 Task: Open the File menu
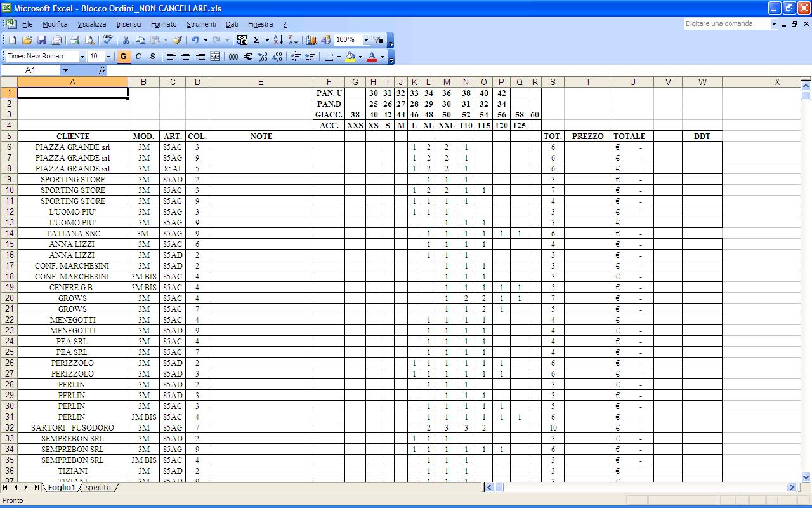pyautogui.click(x=27, y=24)
